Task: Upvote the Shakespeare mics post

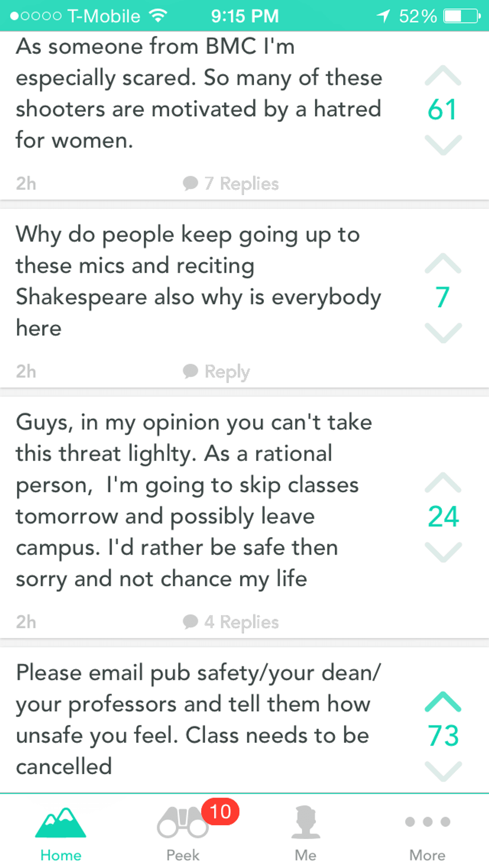Action: [443, 264]
